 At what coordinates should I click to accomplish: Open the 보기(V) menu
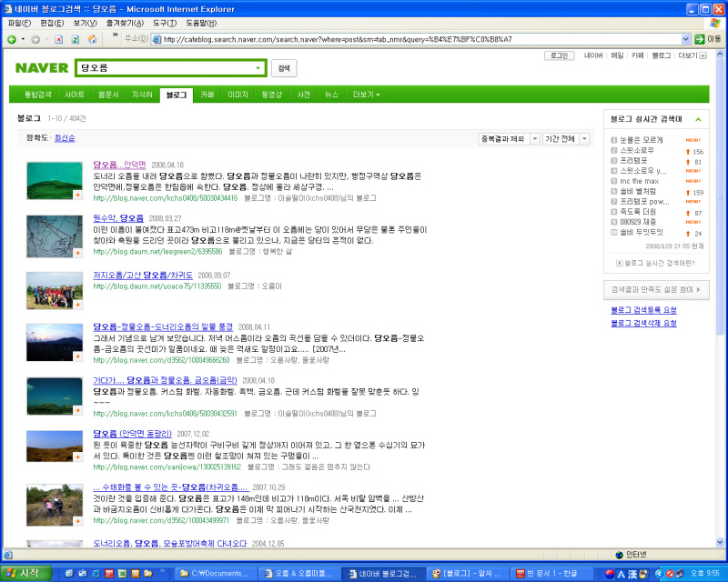tap(85, 23)
